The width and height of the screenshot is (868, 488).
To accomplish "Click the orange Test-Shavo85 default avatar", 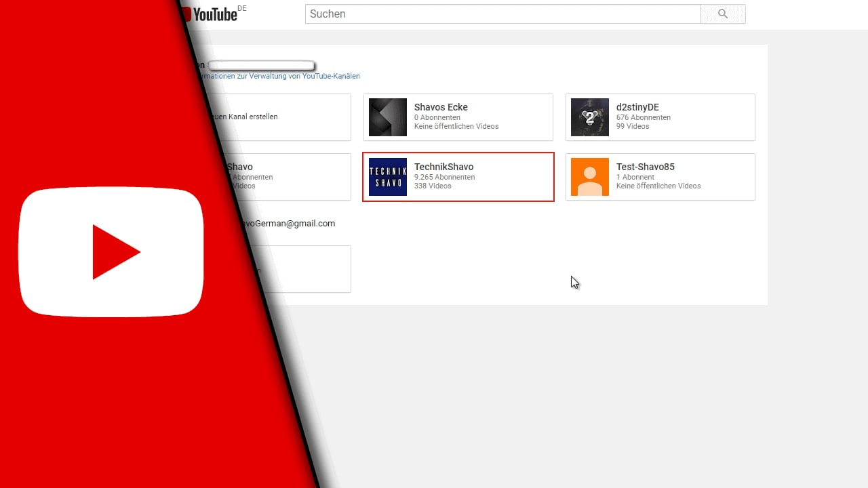I will 590,177.
